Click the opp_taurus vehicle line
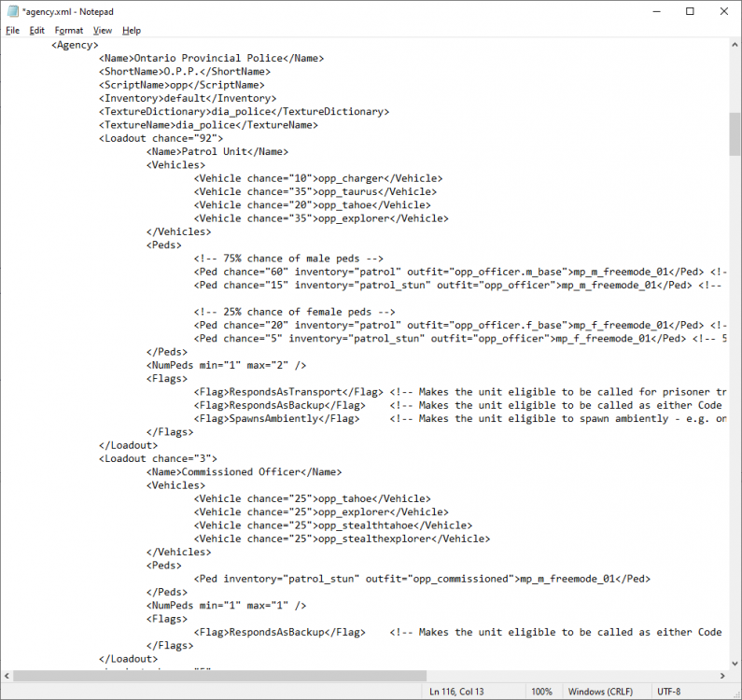Image resolution: width=742 pixels, height=700 pixels. pyautogui.click(x=315, y=191)
